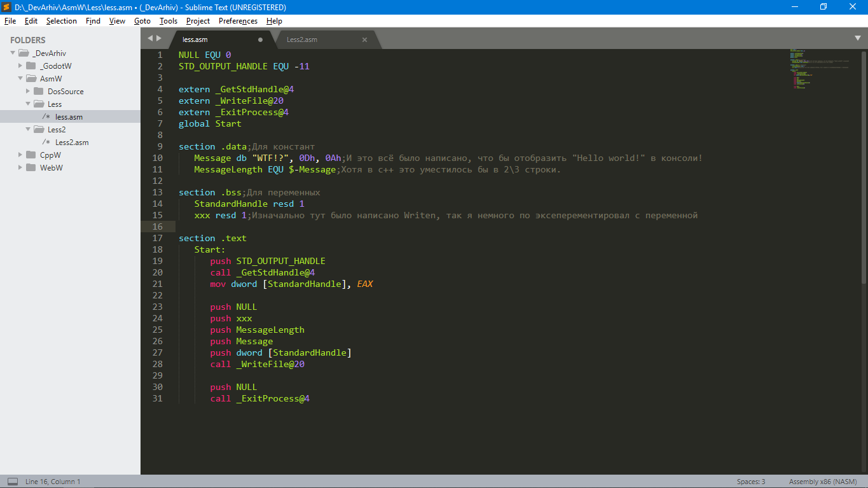
Task: Click the CppW folder icon
Action: [31, 155]
